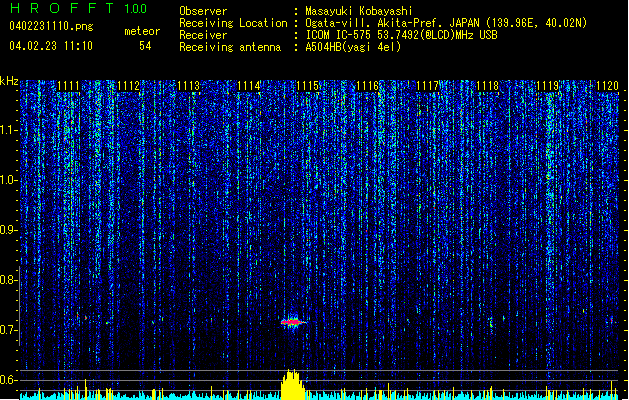
Task: Click the 1.1 kHz frequency axis label
Action: coord(9,130)
